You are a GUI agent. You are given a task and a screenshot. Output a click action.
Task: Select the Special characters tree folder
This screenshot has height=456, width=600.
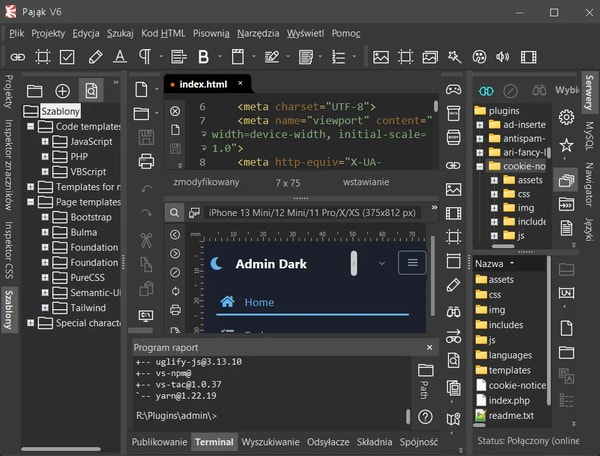[x=79, y=323]
